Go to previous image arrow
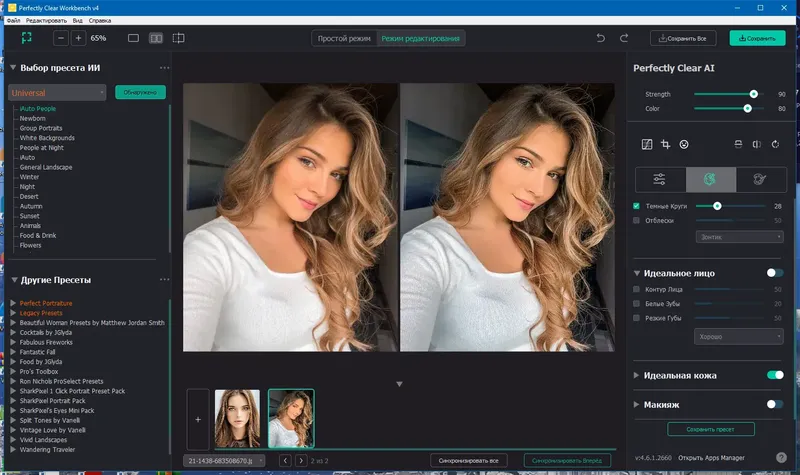 click(285, 461)
